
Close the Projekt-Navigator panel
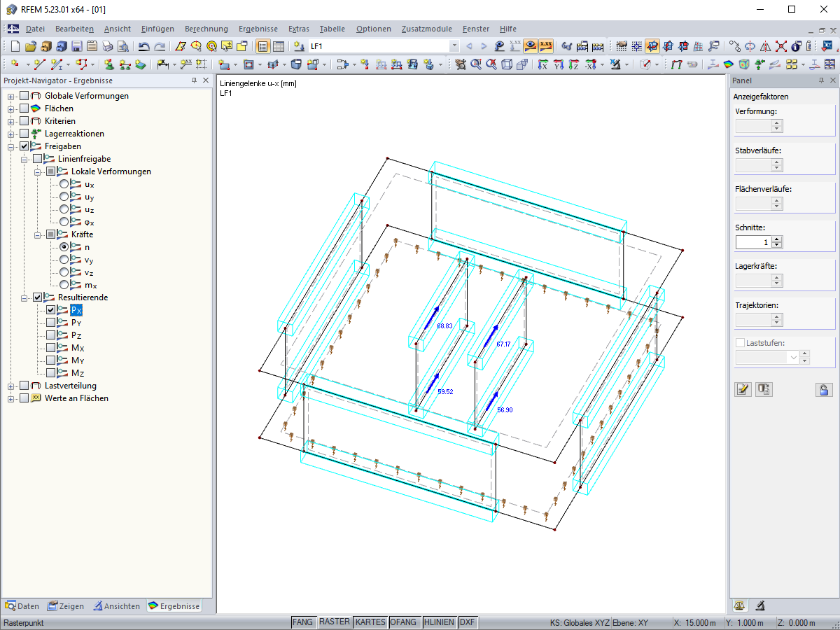click(206, 80)
